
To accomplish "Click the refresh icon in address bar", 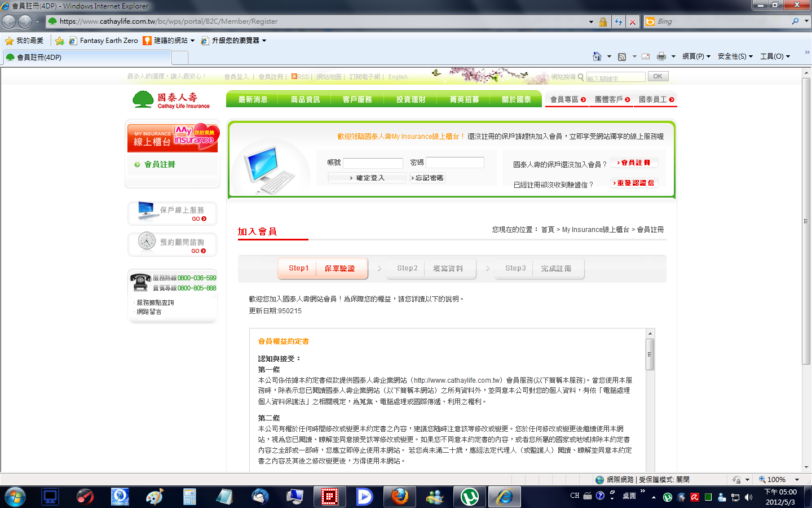I will click(x=619, y=21).
